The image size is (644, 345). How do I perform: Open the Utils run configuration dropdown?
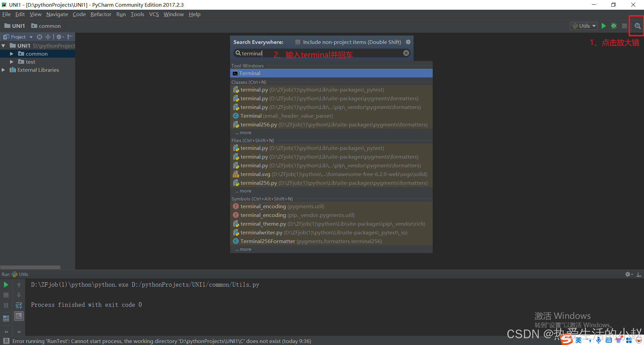coord(584,26)
